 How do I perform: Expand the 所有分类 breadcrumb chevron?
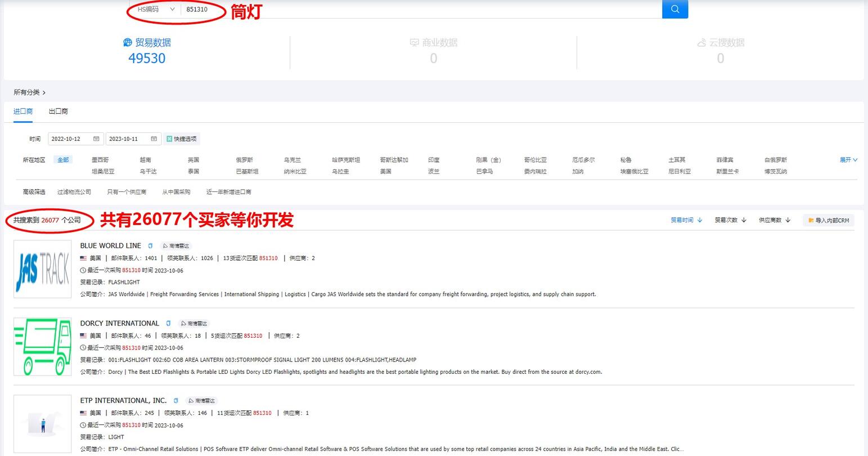[44, 92]
